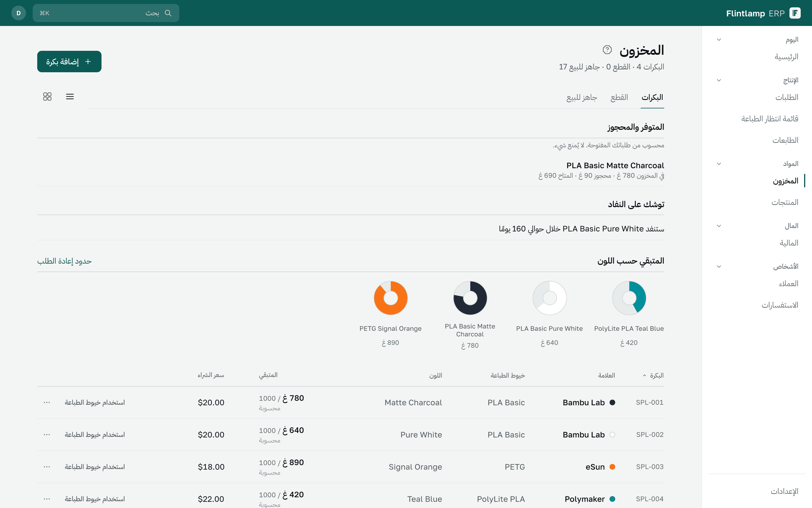
Task: Click the Flintlamp ERP logo icon
Action: 795,13
